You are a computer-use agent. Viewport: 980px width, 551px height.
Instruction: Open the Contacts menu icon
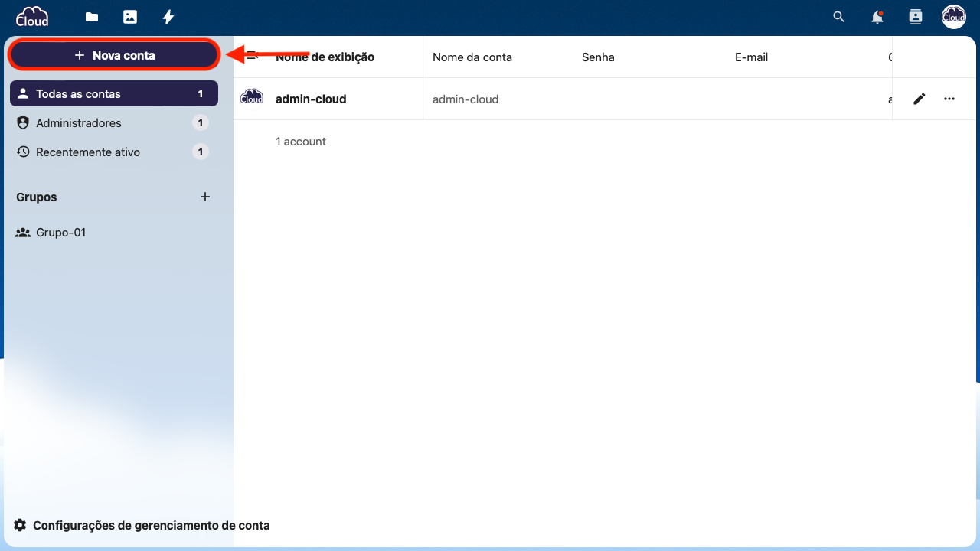tap(915, 17)
